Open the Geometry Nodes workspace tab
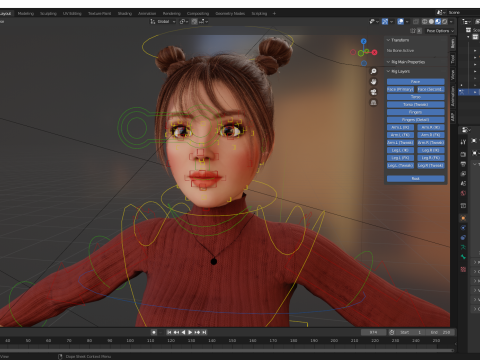The image size is (480, 360). [230, 14]
